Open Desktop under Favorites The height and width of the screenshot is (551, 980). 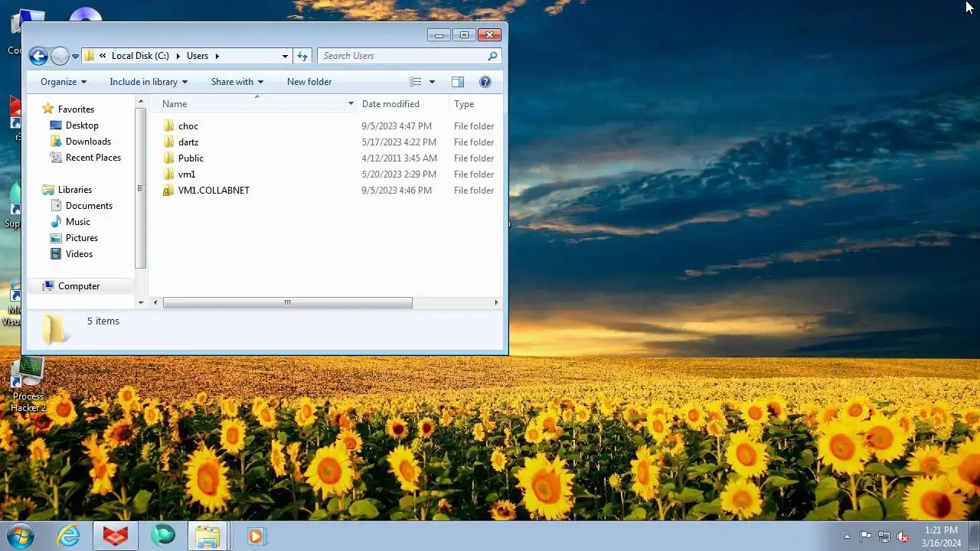click(x=82, y=126)
